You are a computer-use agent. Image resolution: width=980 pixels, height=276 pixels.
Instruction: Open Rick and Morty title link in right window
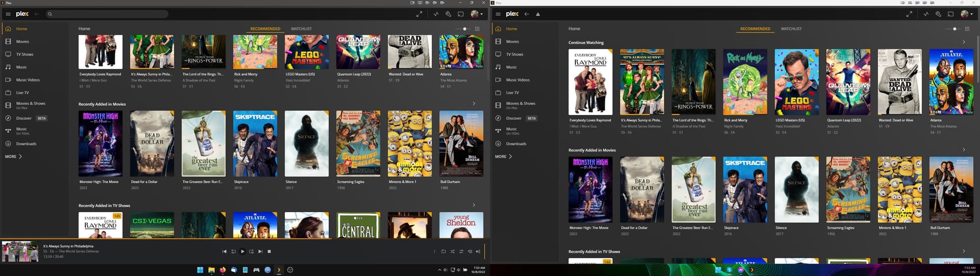point(736,120)
